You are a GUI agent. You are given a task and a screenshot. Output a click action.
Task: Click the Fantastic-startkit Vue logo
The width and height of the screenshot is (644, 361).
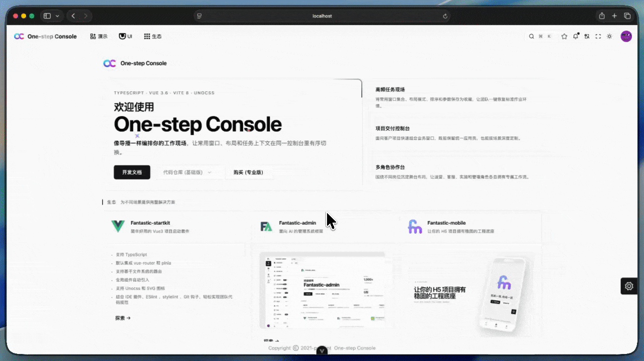[118, 227]
